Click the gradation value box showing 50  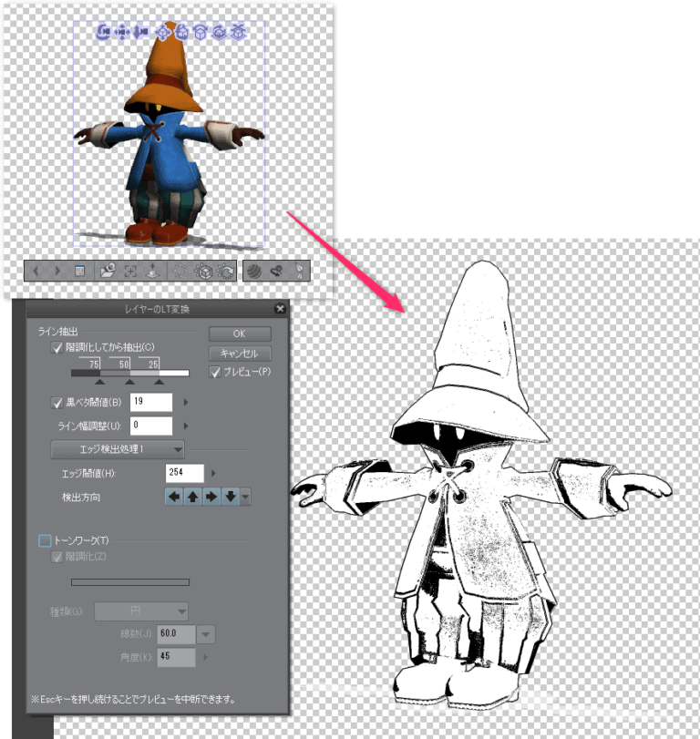(x=119, y=364)
